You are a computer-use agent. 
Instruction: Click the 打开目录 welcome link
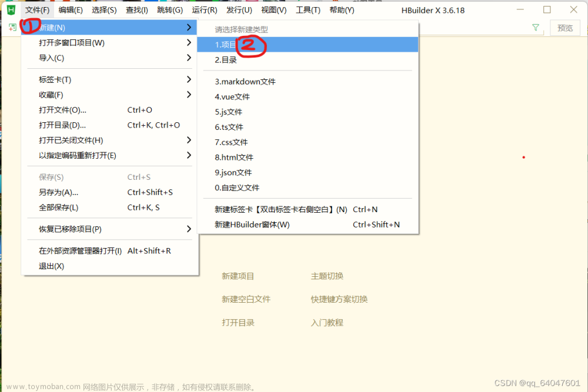coord(238,323)
